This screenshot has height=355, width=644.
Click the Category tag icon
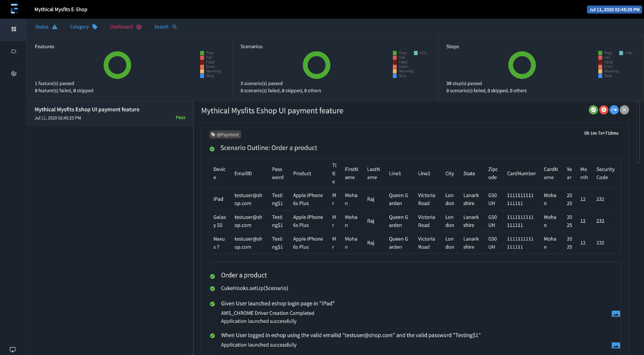click(x=95, y=27)
